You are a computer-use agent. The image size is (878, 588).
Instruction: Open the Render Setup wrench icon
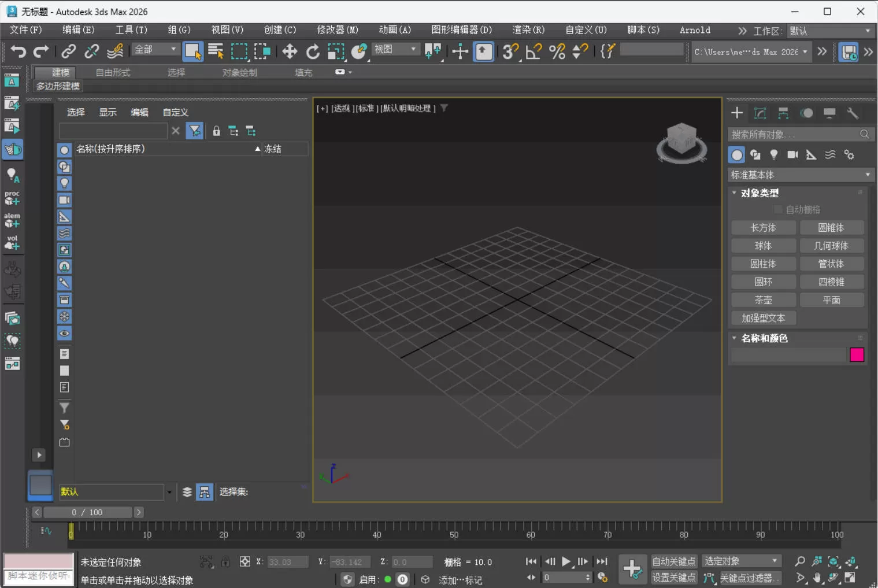(853, 113)
